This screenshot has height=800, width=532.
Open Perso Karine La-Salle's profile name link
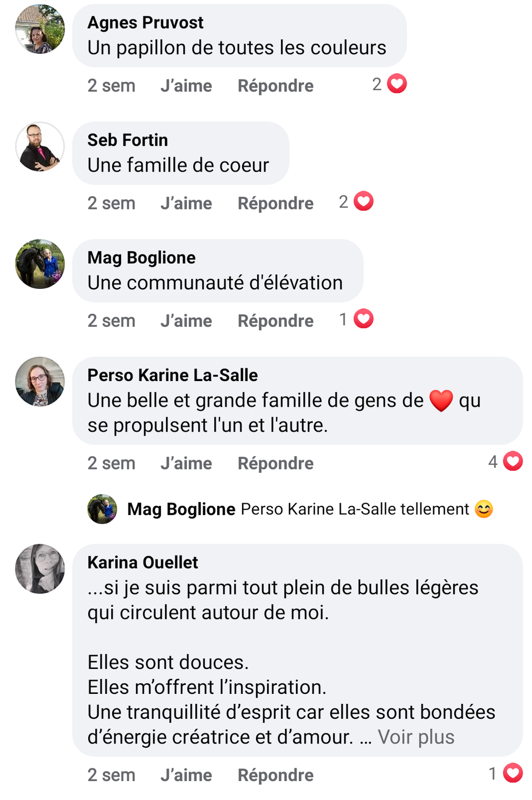pos(172,375)
